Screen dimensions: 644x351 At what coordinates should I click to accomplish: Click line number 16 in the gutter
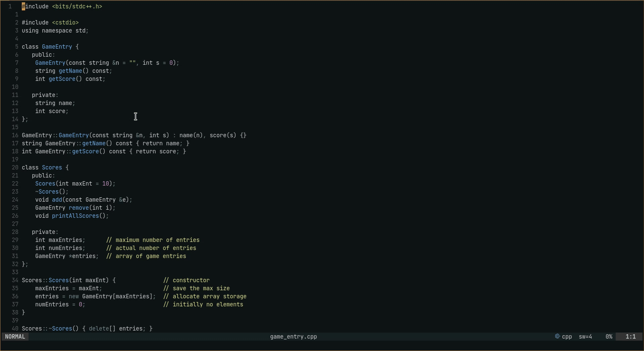pos(15,135)
